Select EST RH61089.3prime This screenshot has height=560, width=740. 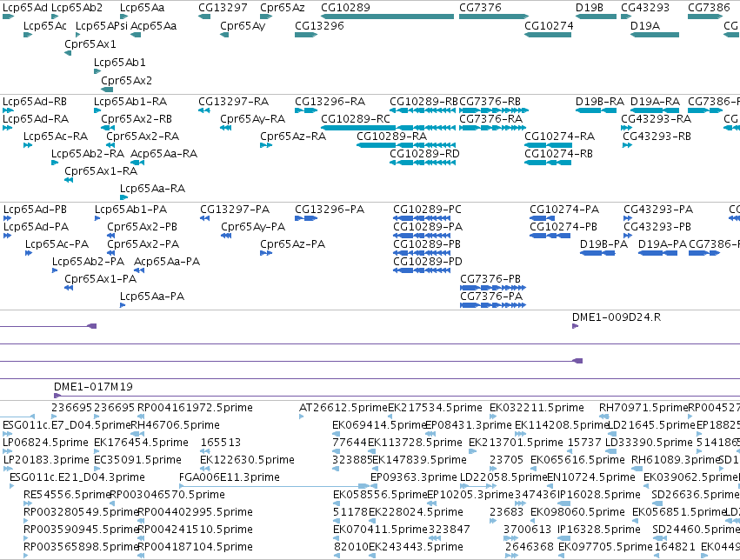click(x=675, y=460)
